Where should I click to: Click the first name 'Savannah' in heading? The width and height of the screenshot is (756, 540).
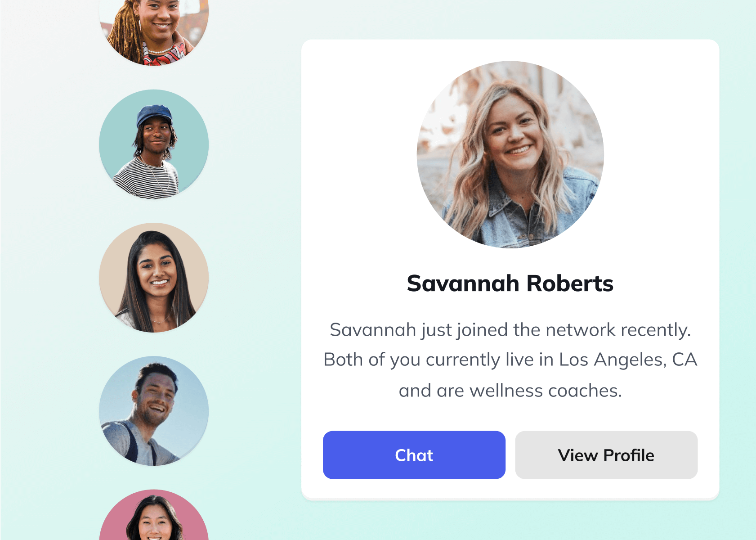pyautogui.click(x=463, y=283)
